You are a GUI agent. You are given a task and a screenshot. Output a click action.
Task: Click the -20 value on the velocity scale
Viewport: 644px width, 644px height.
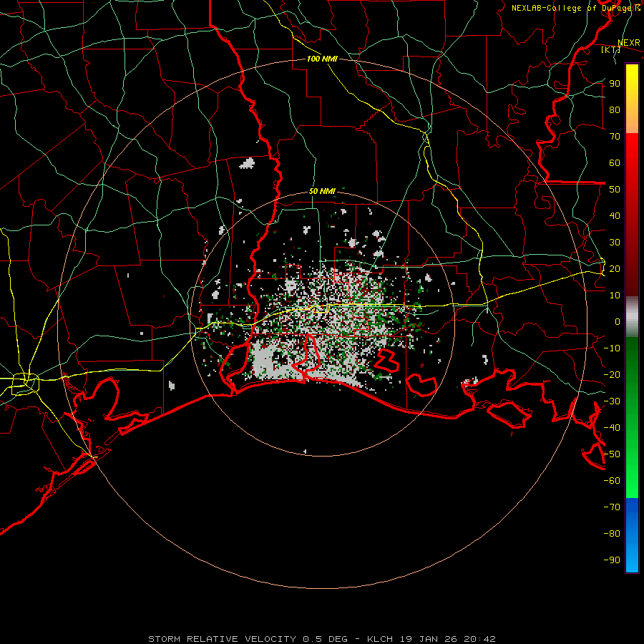coord(612,375)
